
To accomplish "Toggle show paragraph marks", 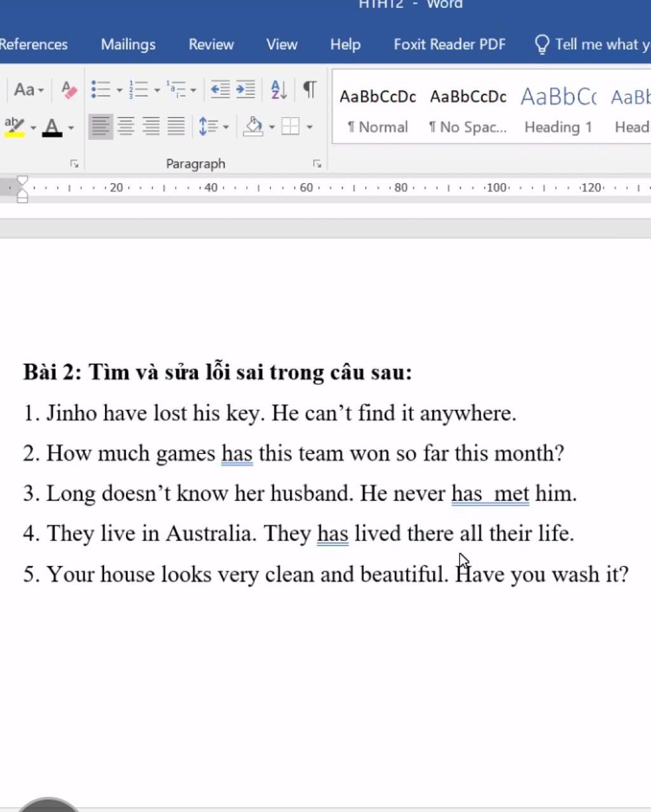I will [x=310, y=90].
